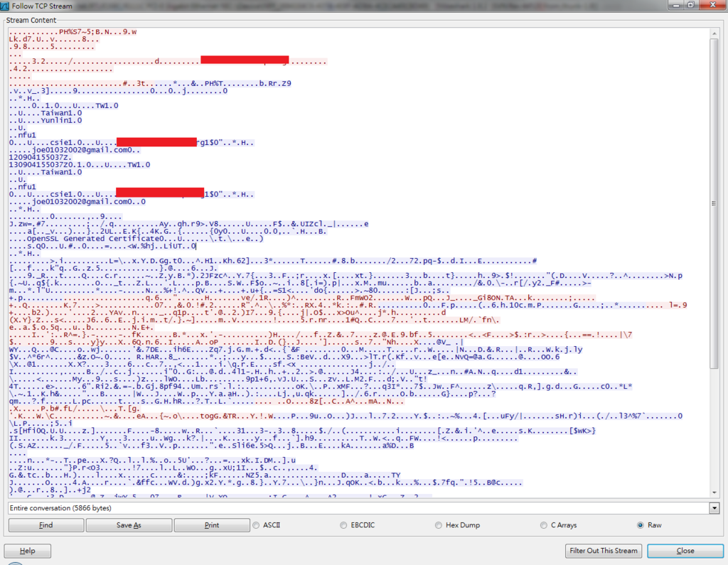Click the first '..U....Taiwan1.0' line
This screenshot has width=728, height=565.
point(45,113)
